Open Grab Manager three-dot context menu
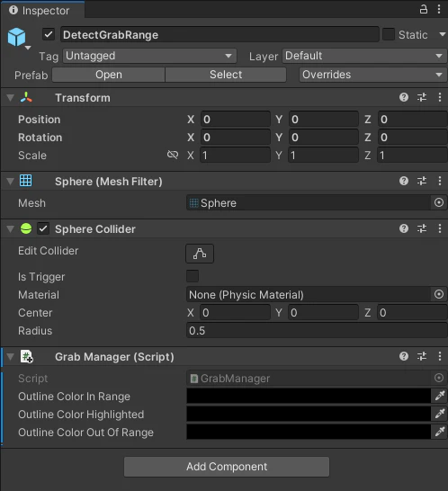The image size is (448, 491). coord(440,356)
